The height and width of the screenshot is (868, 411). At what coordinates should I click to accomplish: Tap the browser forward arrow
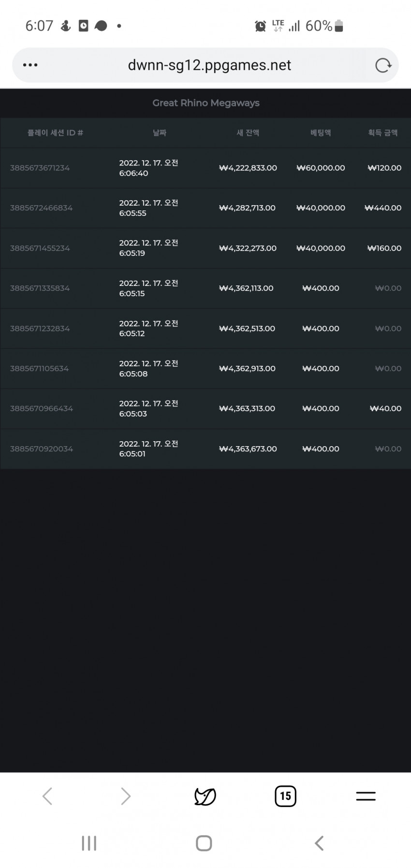126,796
